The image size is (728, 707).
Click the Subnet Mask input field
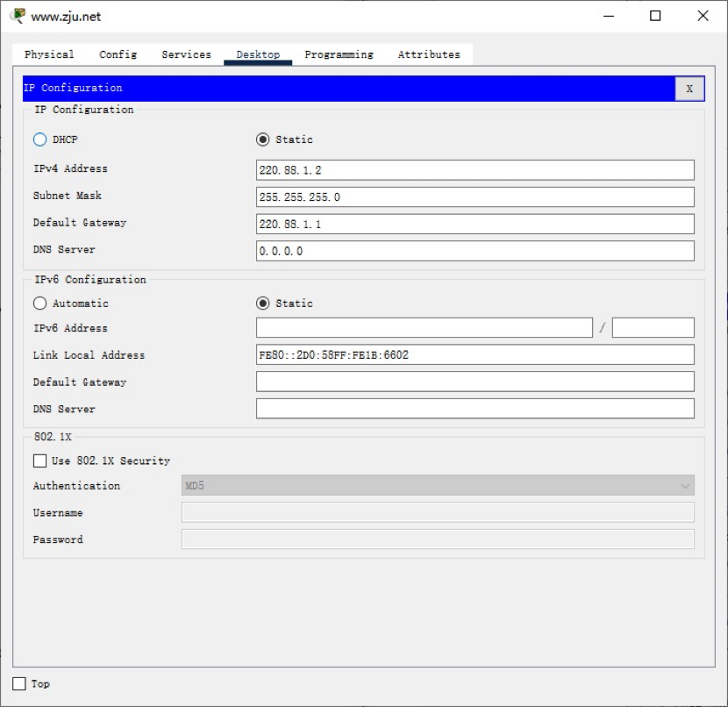475,197
